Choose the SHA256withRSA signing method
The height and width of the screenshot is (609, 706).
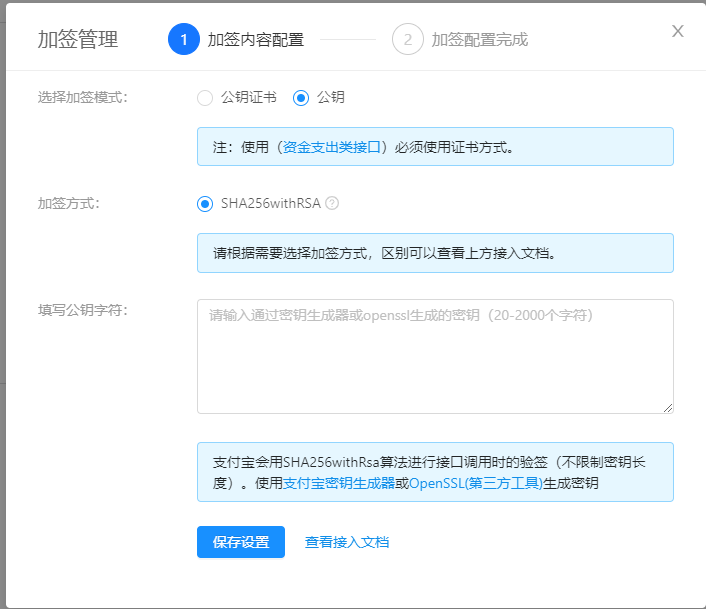coord(205,204)
